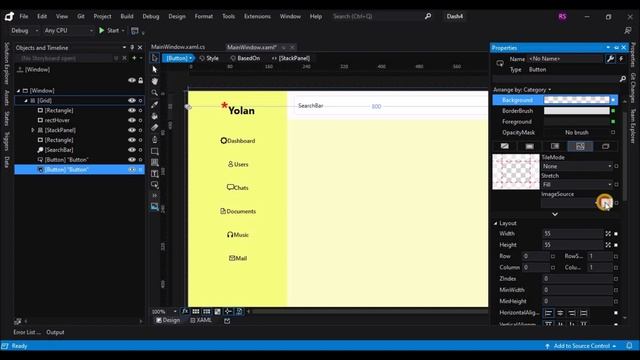The height and width of the screenshot is (360, 640).
Task: Toggle rendering effects fx button
Action: (185, 311)
